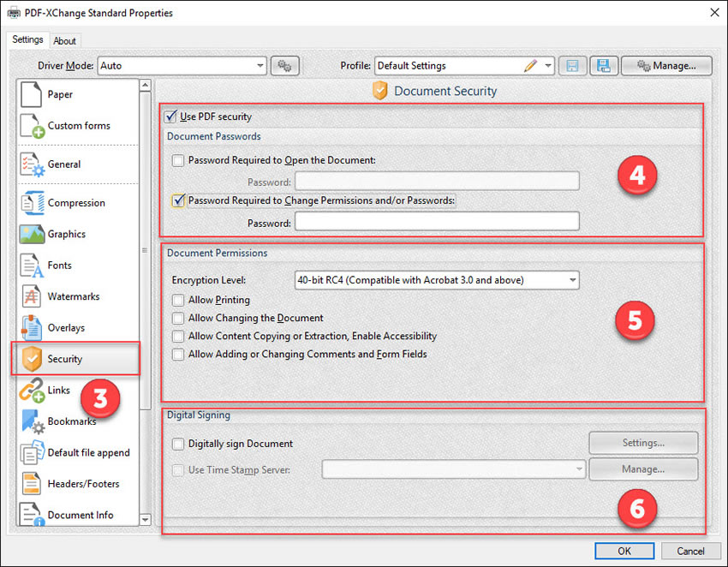Image resolution: width=728 pixels, height=567 pixels.
Task: Select Fonts label in the category list
Action: click(x=59, y=266)
